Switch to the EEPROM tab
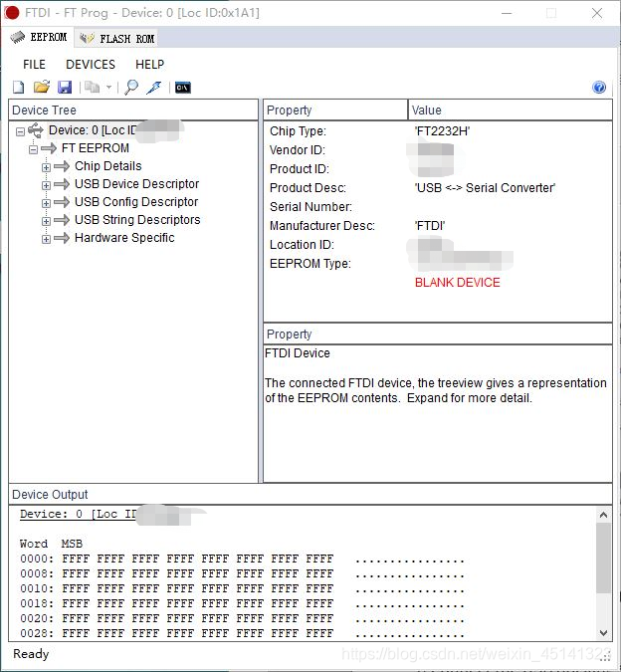This screenshot has width=621, height=672. tap(39, 37)
